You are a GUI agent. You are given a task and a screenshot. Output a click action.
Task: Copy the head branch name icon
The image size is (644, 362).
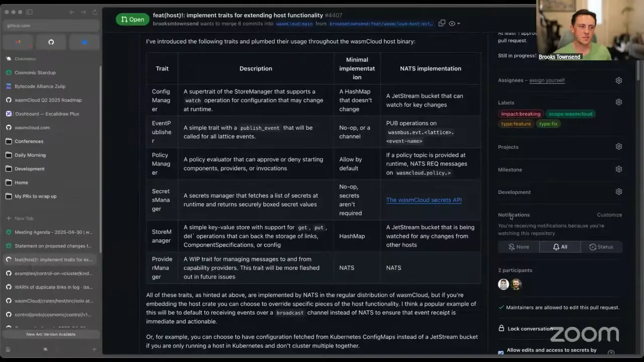[442, 23]
